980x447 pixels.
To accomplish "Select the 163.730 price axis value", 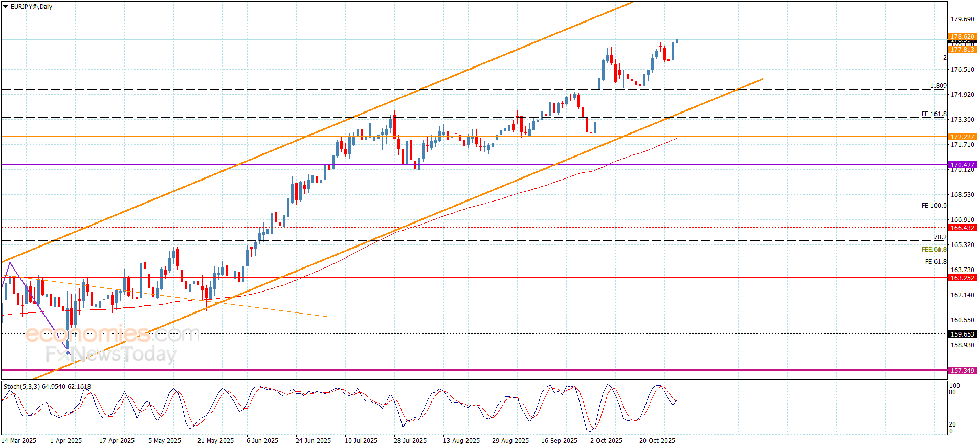I will click(963, 270).
